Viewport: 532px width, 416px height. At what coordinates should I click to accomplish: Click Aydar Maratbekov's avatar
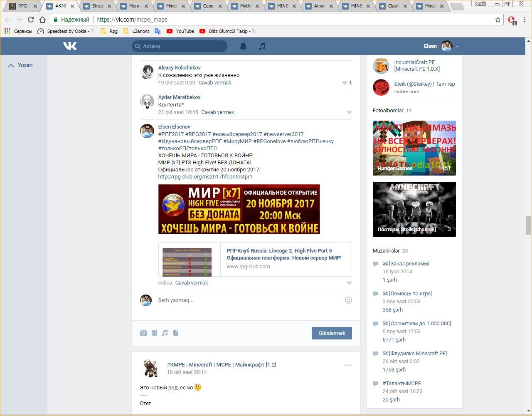(x=147, y=101)
